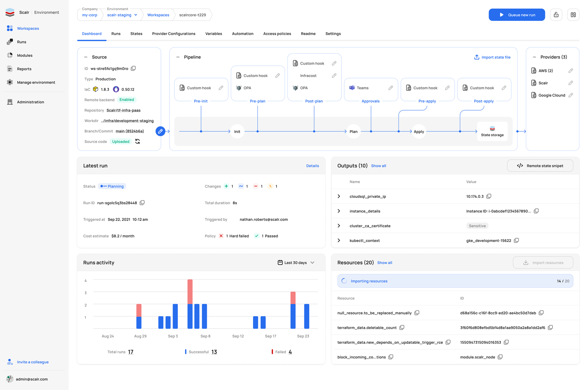
Task: Collapse the Source panel
Action: (86, 57)
